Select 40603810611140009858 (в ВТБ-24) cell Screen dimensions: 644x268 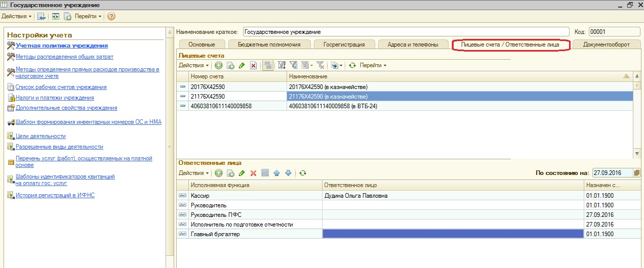[460, 106]
